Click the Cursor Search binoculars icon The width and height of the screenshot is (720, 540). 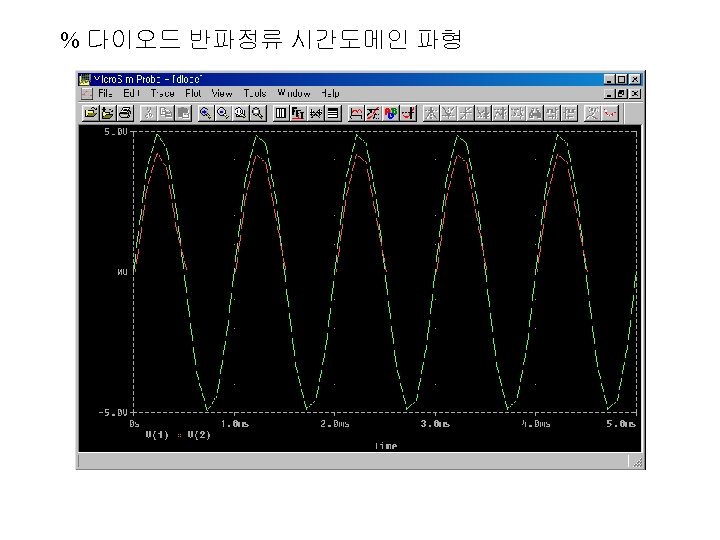tap(535, 113)
